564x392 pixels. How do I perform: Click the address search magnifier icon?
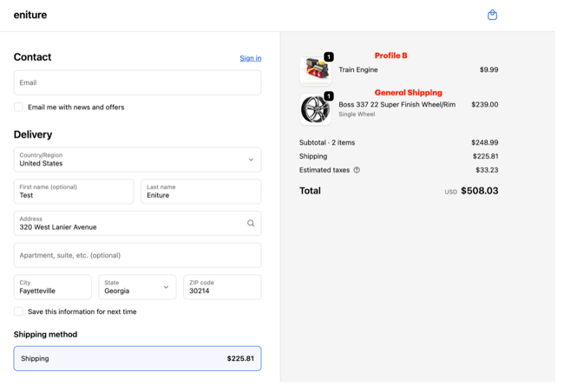click(x=251, y=224)
